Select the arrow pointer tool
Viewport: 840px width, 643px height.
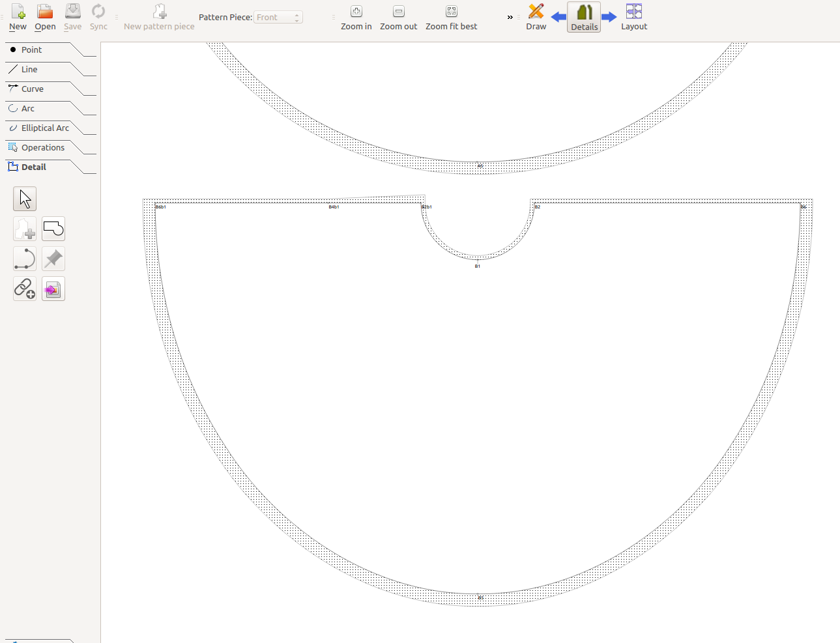pos(25,199)
